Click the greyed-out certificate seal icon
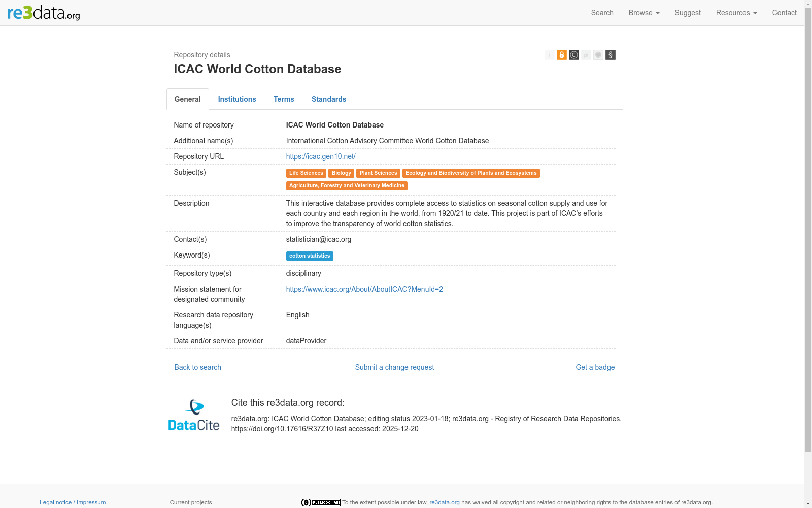The width and height of the screenshot is (812, 508). click(598, 55)
